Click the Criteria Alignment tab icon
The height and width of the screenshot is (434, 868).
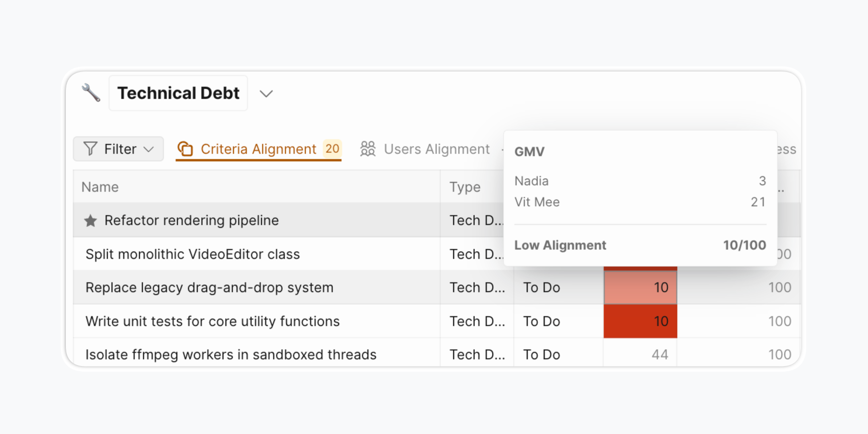click(185, 149)
